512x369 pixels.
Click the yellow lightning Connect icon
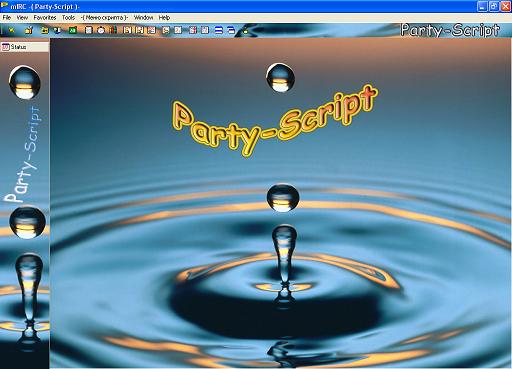pos(11,30)
